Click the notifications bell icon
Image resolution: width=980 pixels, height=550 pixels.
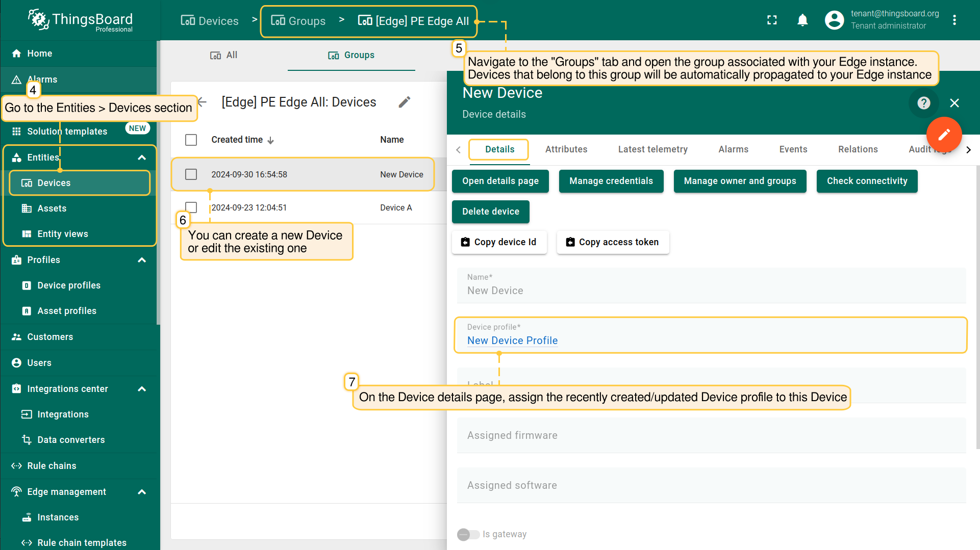tap(802, 20)
